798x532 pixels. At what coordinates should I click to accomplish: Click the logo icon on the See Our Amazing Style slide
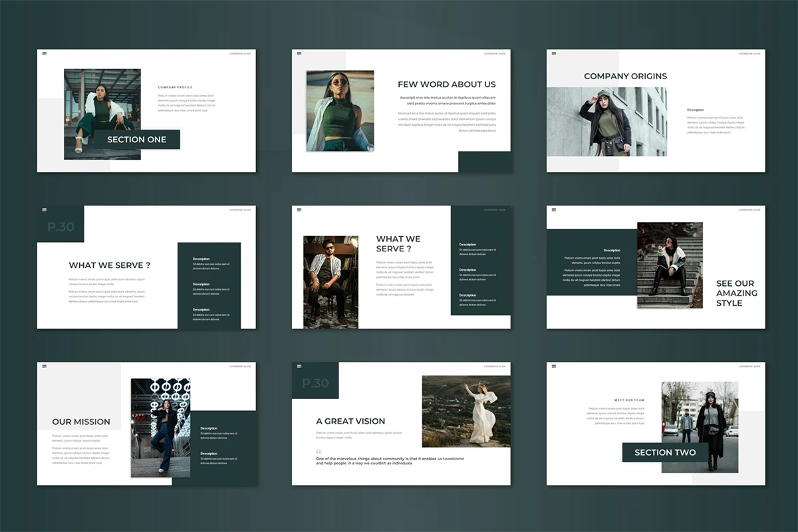[x=554, y=209]
